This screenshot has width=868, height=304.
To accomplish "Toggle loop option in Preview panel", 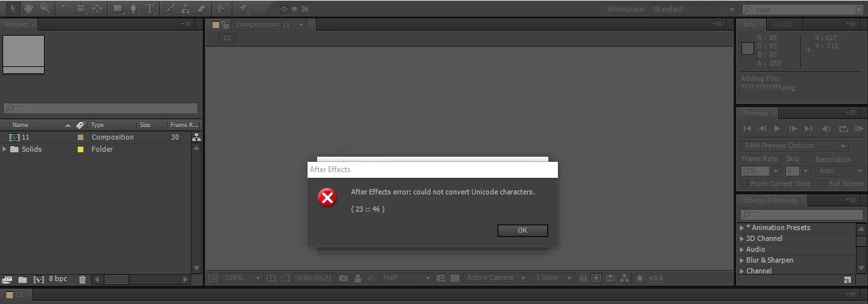I will (x=844, y=129).
